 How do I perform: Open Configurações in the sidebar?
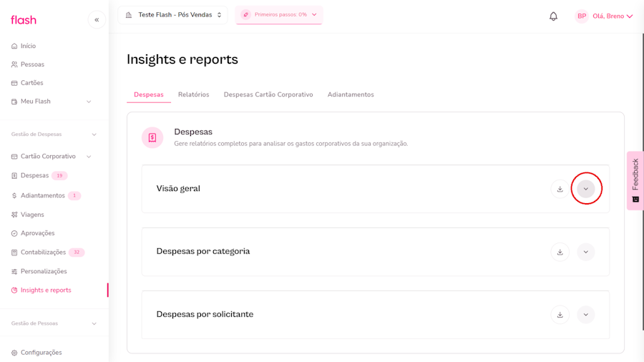click(x=41, y=353)
